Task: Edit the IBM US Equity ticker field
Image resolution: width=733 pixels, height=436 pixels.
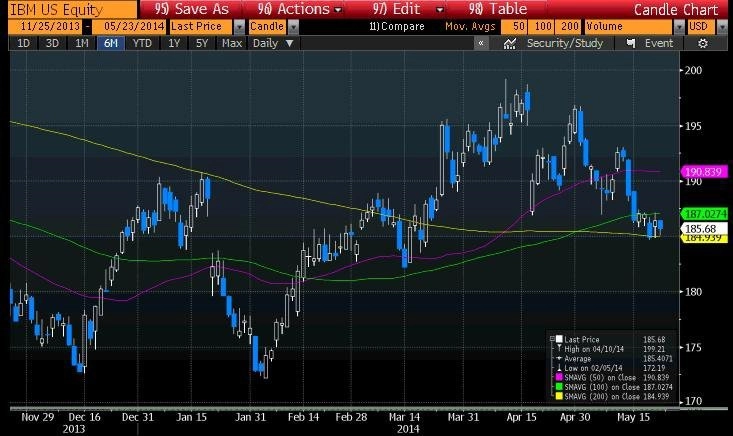Action: click(72, 9)
